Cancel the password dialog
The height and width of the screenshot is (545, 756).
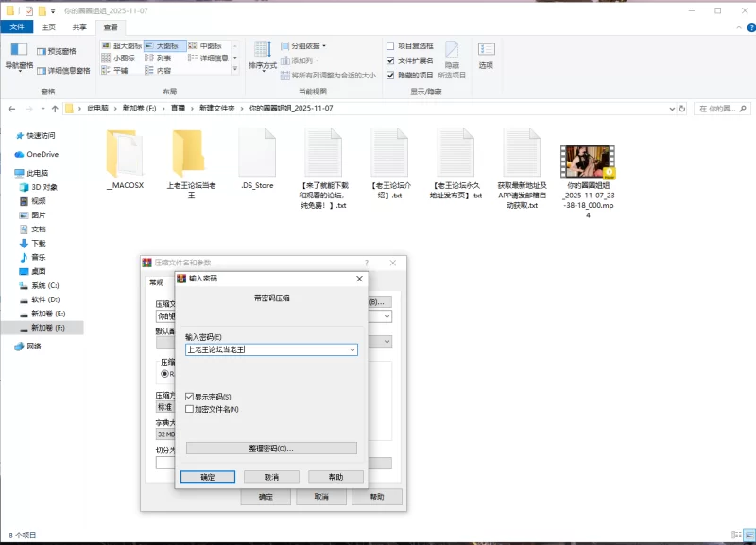click(x=271, y=477)
